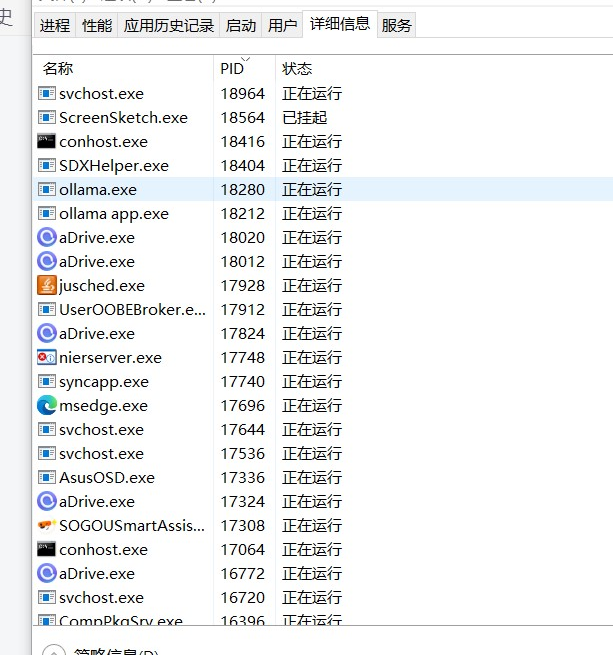Click the PID value 17696

[242, 406]
